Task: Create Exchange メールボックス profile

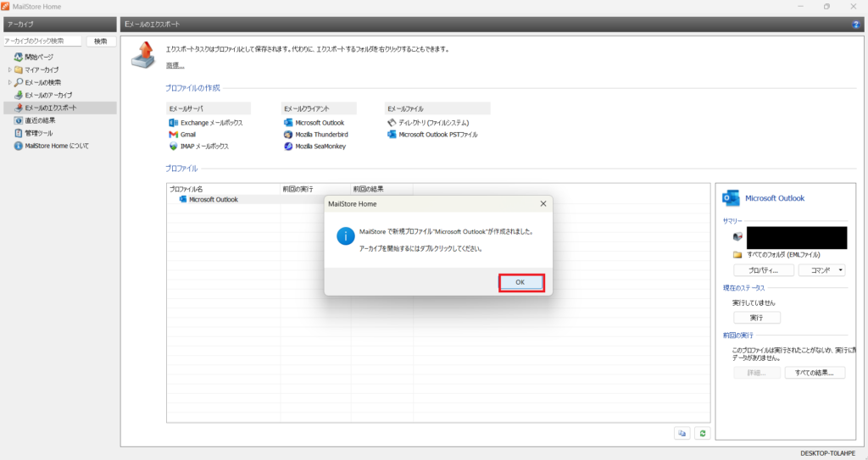Action: click(x=211, y=123)
